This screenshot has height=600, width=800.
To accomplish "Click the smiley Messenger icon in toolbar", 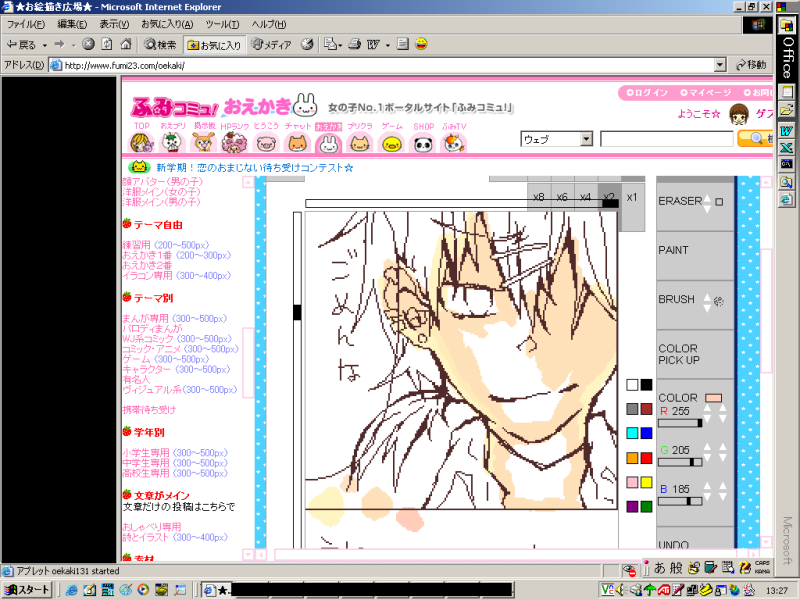I will pyautogui.click(x=421, y=44).
